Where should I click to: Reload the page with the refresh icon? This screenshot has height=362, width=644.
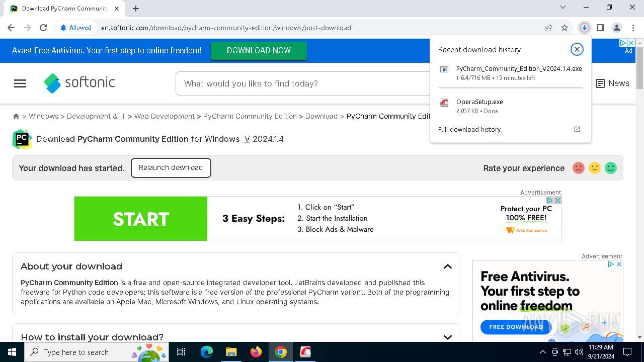point(43,28)
